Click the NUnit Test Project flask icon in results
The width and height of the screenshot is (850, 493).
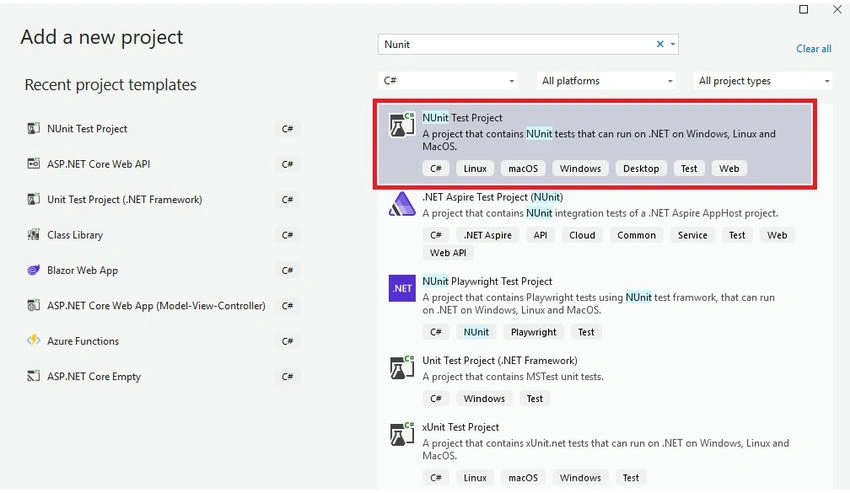click(x=402, y=125)
